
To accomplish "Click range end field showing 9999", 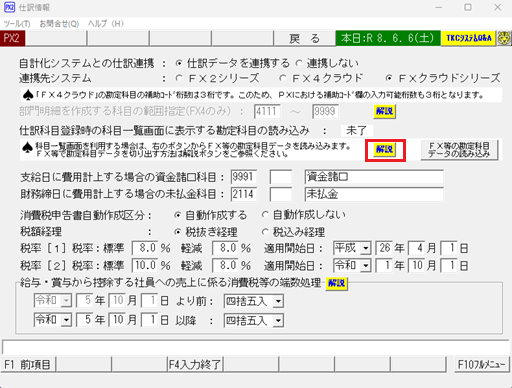I will point(325,111).
